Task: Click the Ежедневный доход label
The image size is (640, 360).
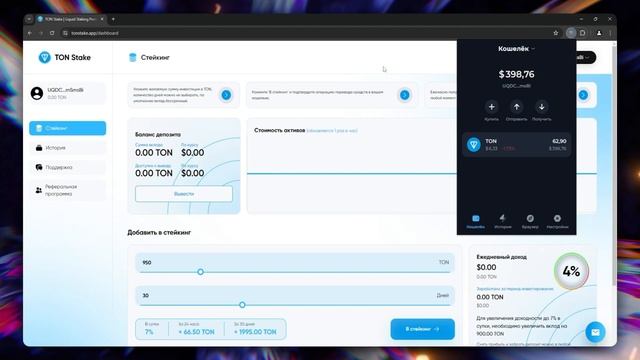Action: tap(502, 257)
